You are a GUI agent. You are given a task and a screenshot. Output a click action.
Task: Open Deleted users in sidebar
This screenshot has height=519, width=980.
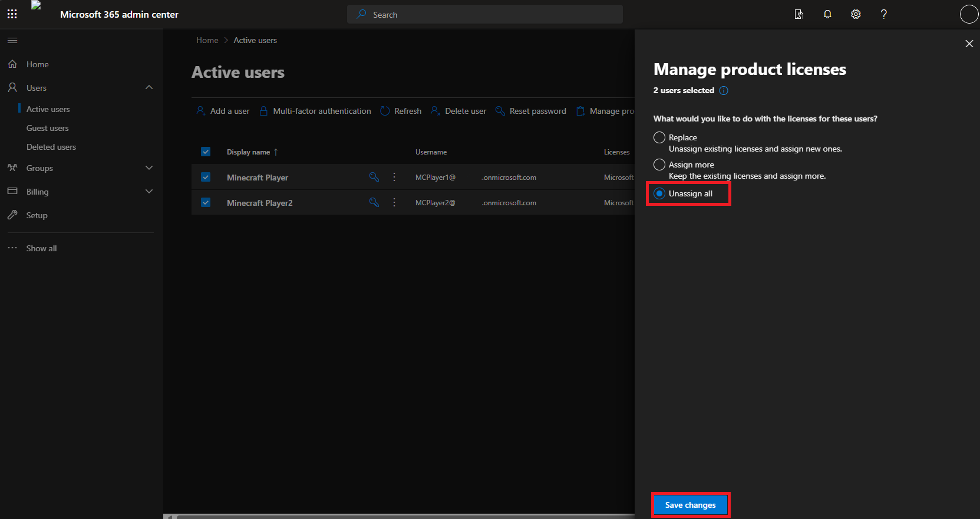pyautogui.click(x=51, y=147)
